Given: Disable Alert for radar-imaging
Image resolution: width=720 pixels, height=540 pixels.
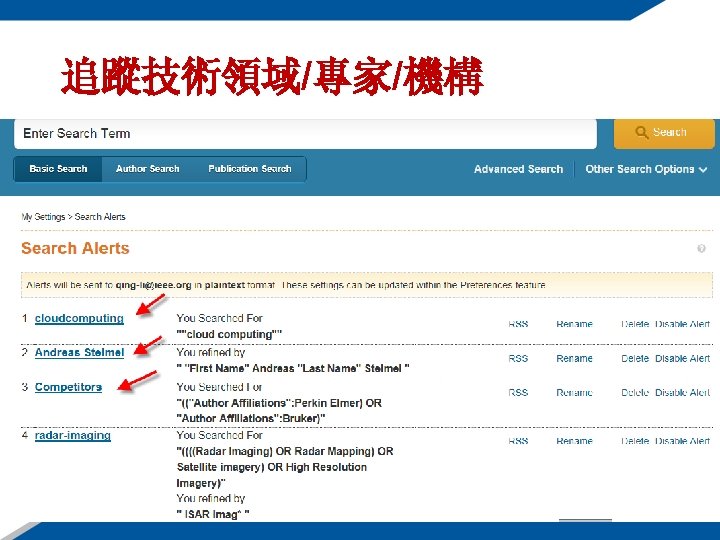Looking at the screenshot, I should point(682,441).
